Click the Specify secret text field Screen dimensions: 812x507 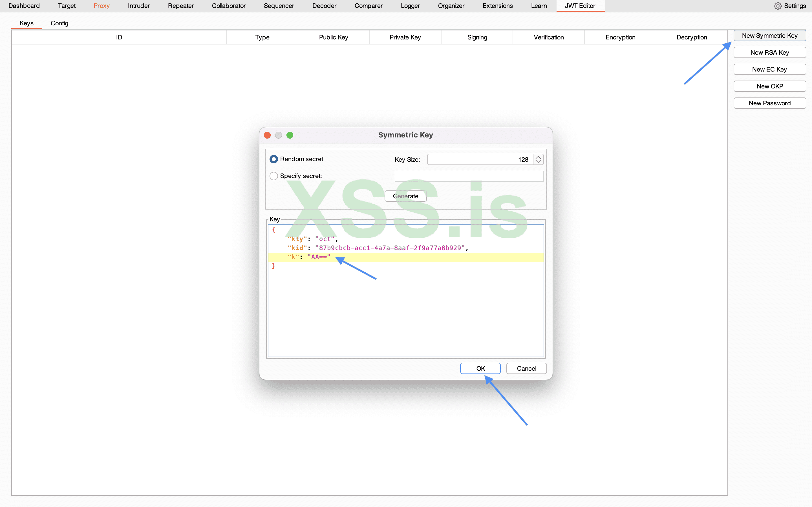[469, 176]
